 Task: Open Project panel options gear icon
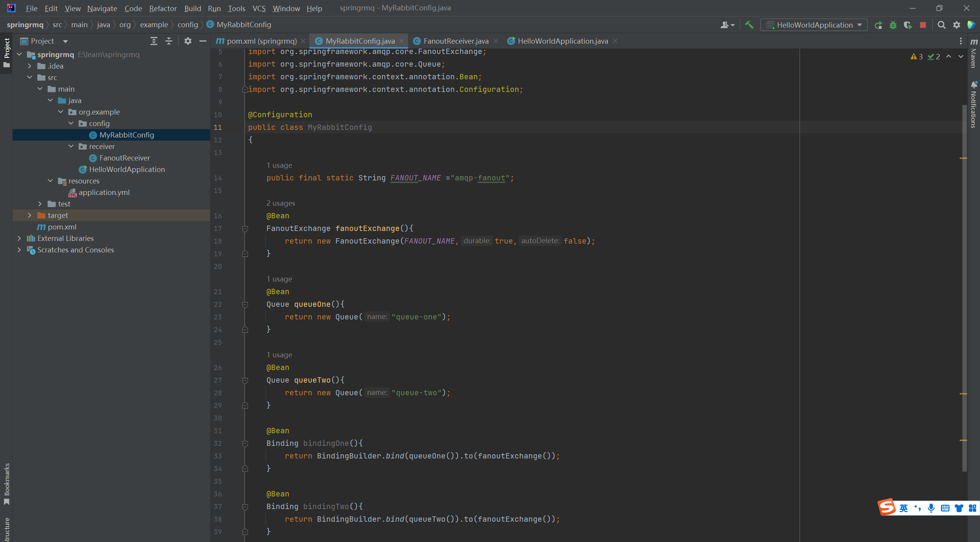pos(188,41)
